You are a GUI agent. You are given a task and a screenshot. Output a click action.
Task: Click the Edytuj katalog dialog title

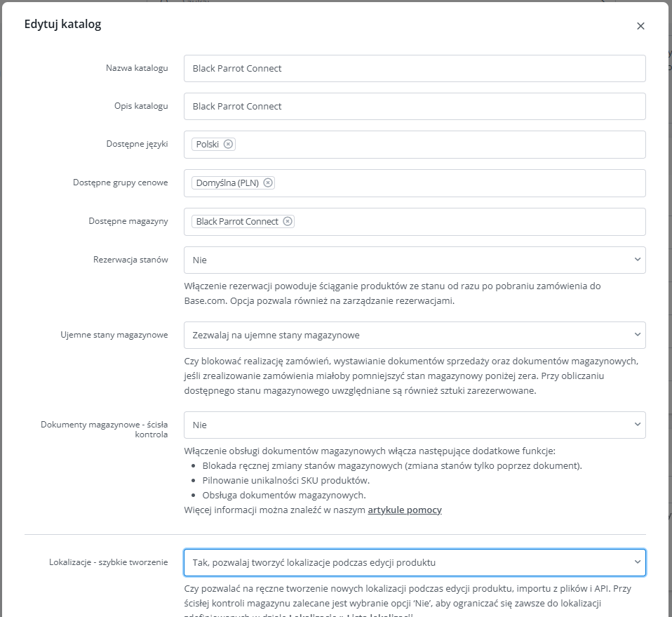(62, 24)
